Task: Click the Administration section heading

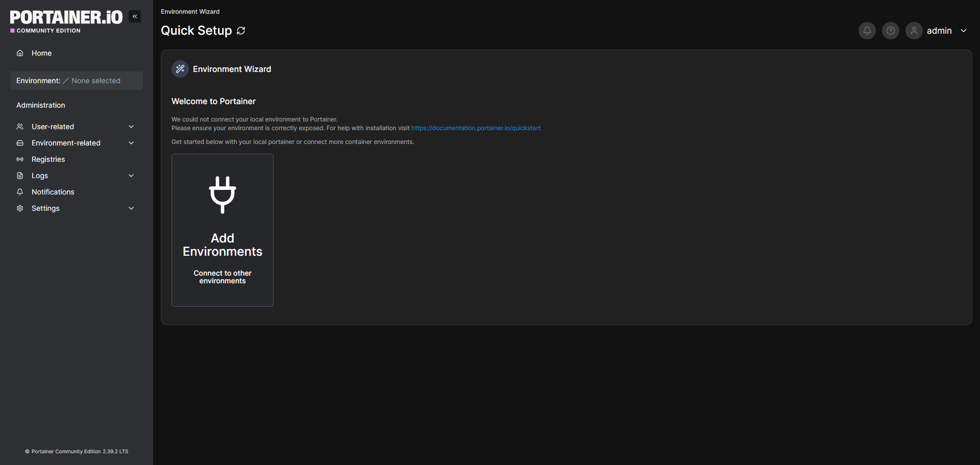Action: (41, 105)
